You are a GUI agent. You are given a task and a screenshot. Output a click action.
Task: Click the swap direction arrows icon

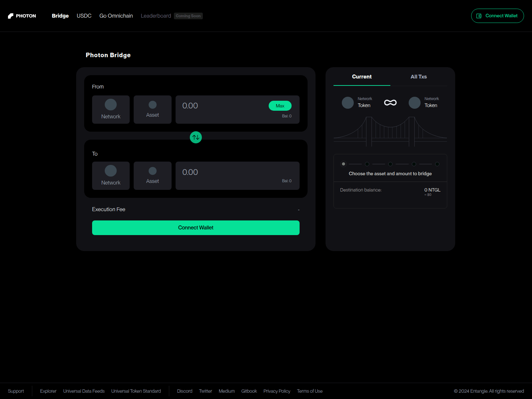[x=196, y=137]
